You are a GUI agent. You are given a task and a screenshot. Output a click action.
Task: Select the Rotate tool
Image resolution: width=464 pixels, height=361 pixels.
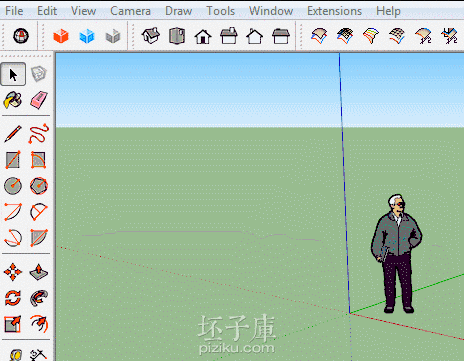pyautogui.click(x=13, y=298)
